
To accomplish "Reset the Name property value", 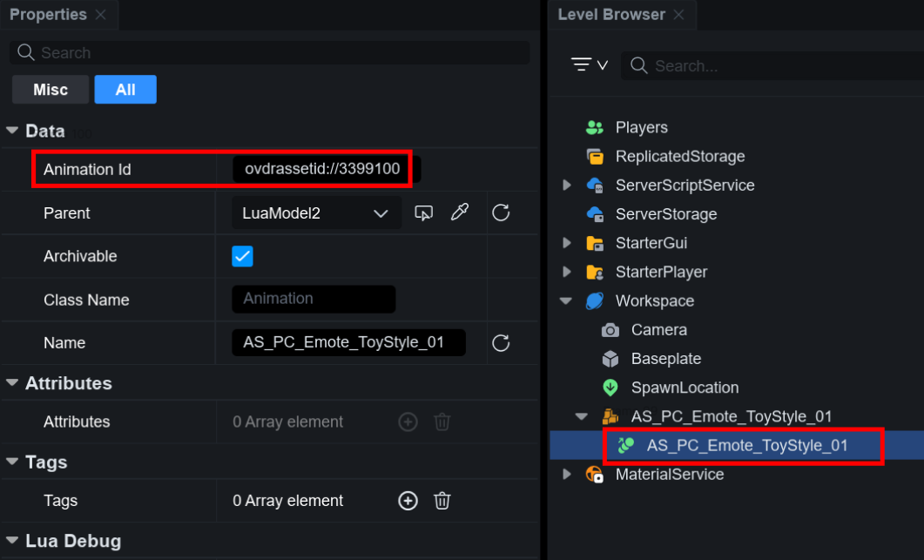I will point(501,343).
